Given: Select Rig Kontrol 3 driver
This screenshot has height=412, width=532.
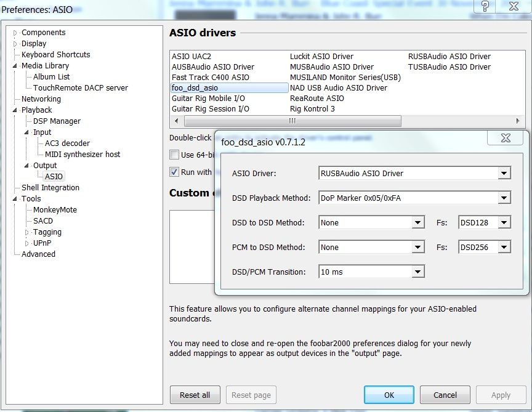Looking at the screenshot, I should [312, 109].
